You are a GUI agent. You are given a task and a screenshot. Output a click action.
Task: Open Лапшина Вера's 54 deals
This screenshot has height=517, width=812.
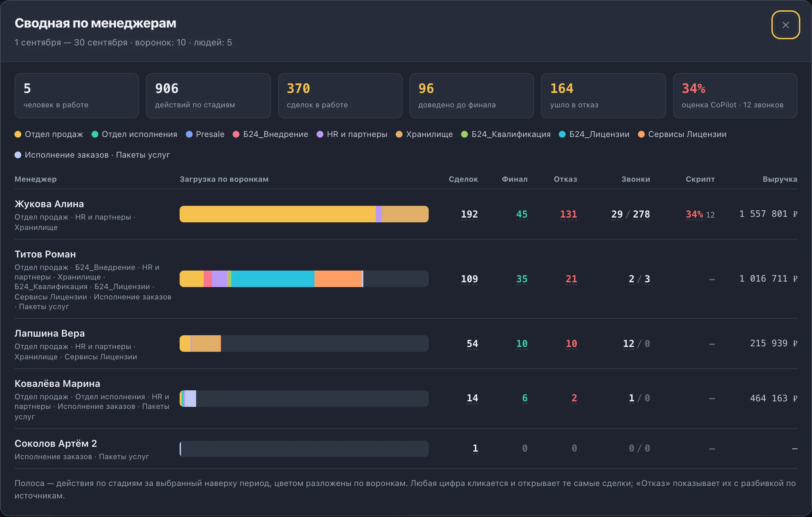(x=472, y=344)
